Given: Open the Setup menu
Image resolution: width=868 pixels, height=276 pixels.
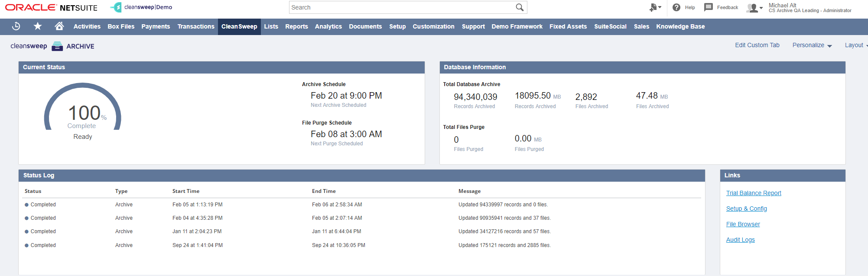Looking at the screenshot, I should 397,26.
